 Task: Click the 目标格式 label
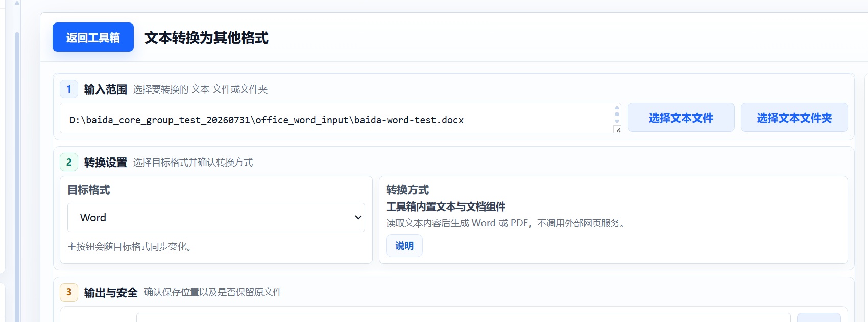(89, 190)
